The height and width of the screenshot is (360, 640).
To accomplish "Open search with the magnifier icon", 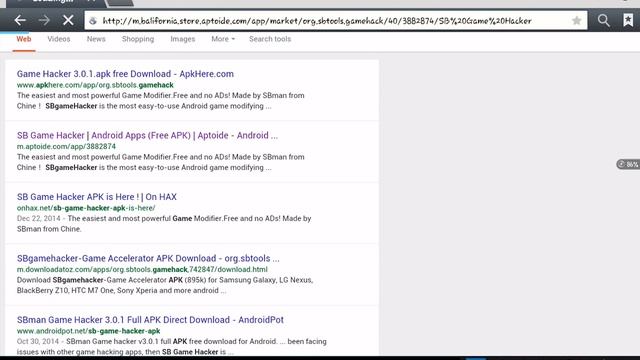I will pyautogui.click(x=604, y=20).
